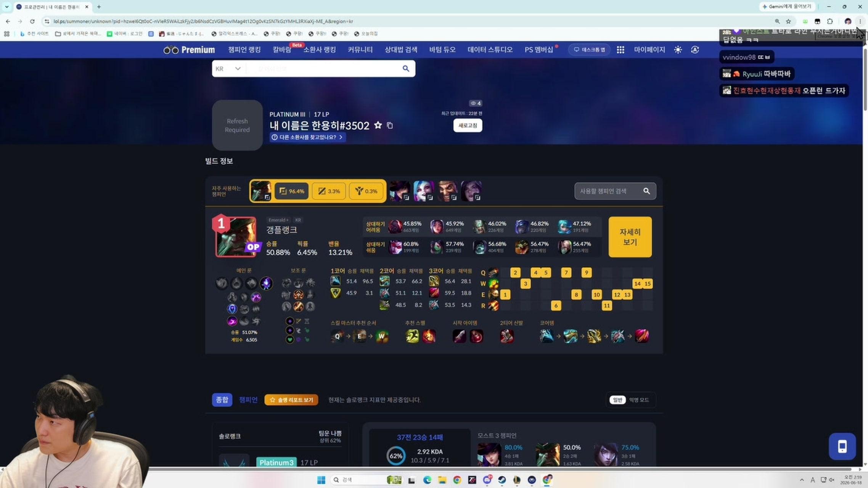Click the sword starting item under 시작 아이템
Image resolution: width=868 pixels, height=488 pixels.
(x=459, y=336)
